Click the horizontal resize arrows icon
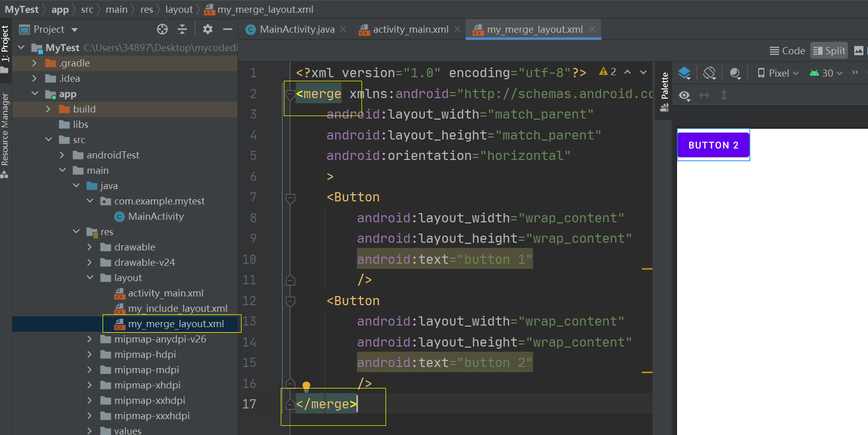This screenshot has width=868, height=435. (x=704, y=95)
